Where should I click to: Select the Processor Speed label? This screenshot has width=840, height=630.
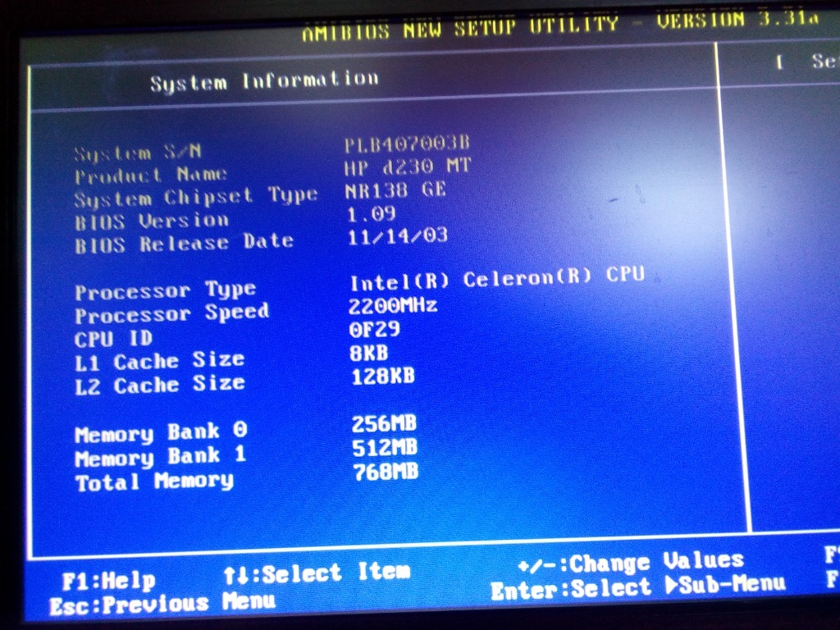pos(171,313)
